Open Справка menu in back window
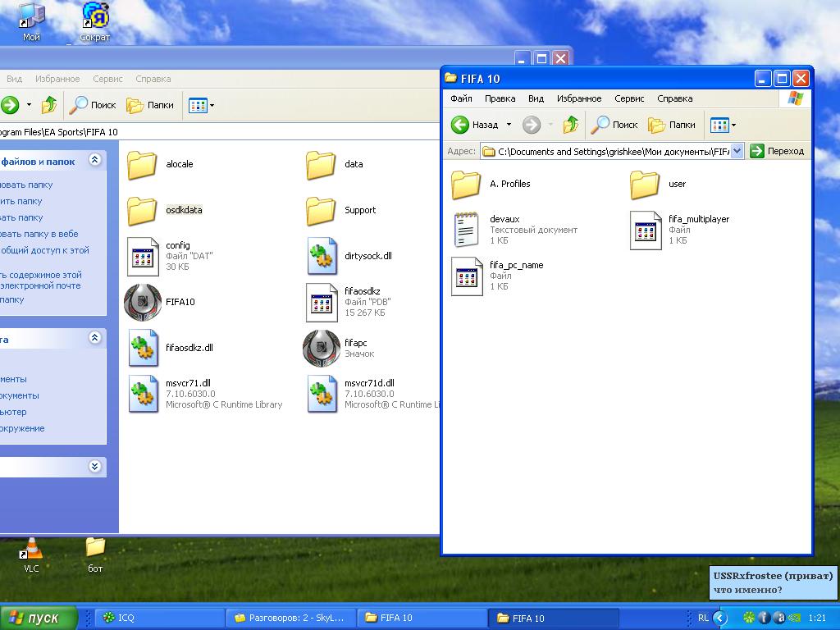The height and width of the screenshot is (630, 840). click(153, 79)
